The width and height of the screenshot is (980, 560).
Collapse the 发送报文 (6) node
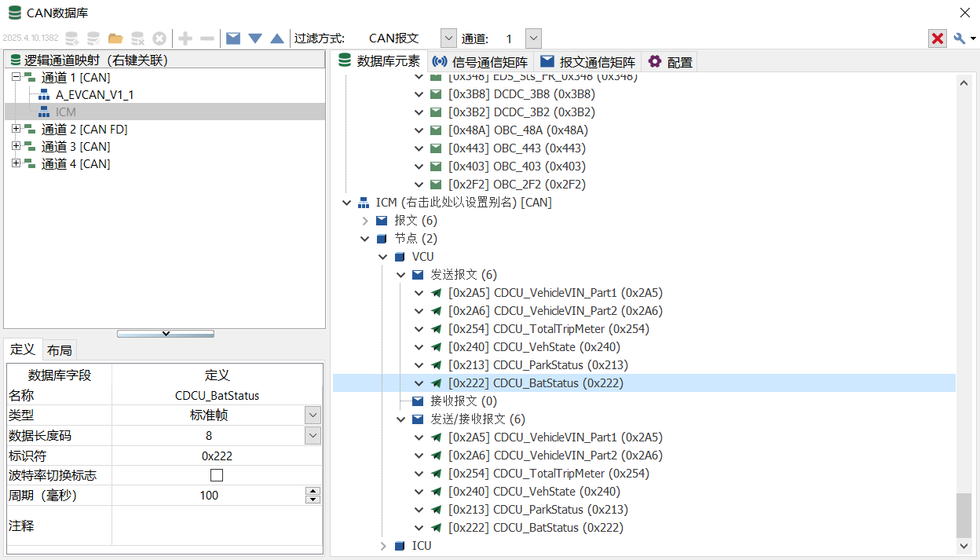(401, 275)
